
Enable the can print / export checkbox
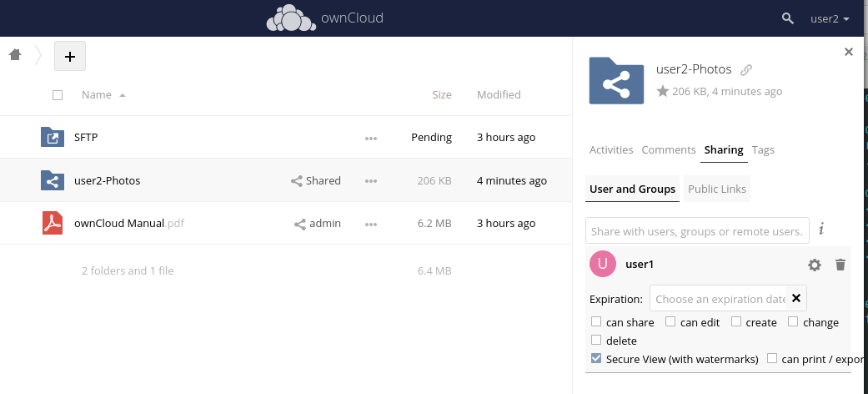[771, 358]
